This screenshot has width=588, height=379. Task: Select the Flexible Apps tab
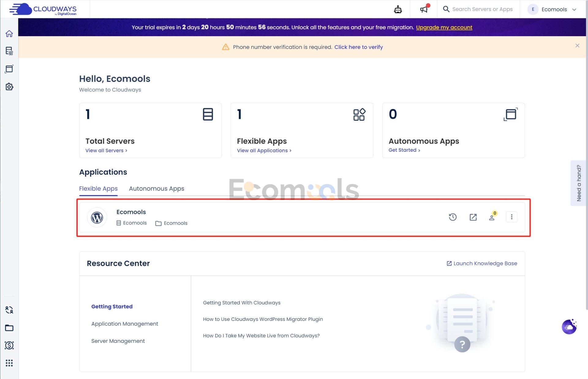pos(98,188)
